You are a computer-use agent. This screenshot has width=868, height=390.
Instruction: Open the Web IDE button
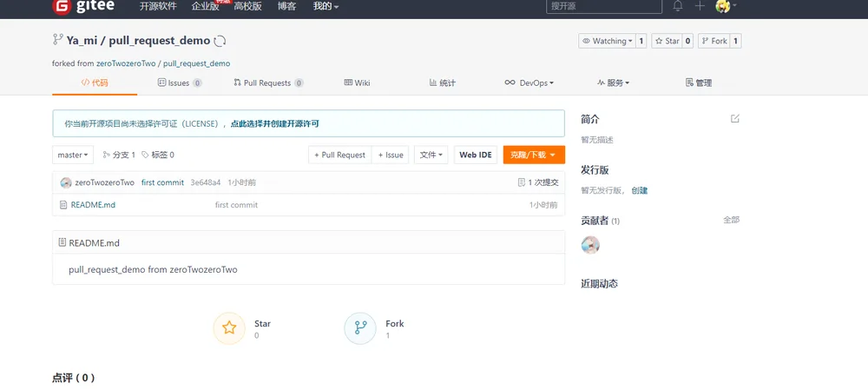(x=476, y=155)
